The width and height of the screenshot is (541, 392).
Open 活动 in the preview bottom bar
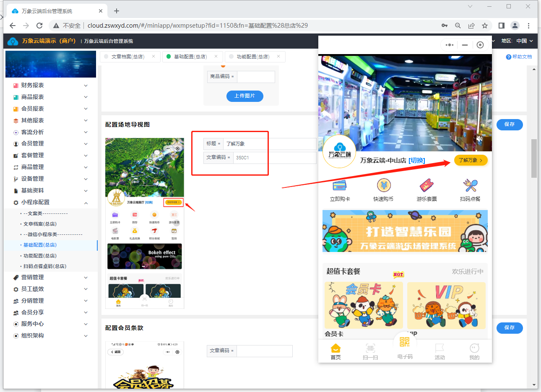[x=440, y=352]
